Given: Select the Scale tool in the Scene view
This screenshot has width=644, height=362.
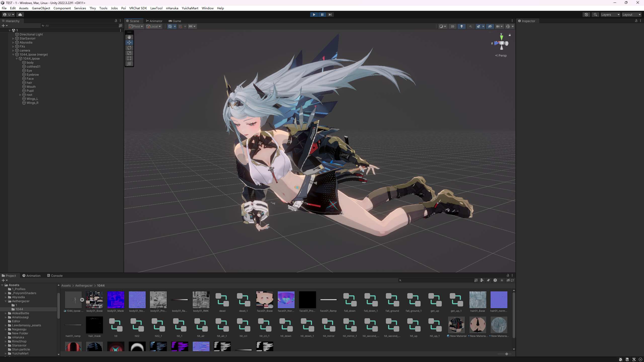Looking at the screenshot, I should click(129, 53).
